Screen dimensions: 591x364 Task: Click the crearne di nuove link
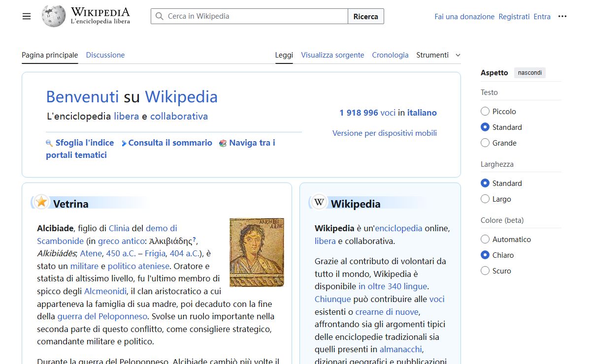(387, 312)
